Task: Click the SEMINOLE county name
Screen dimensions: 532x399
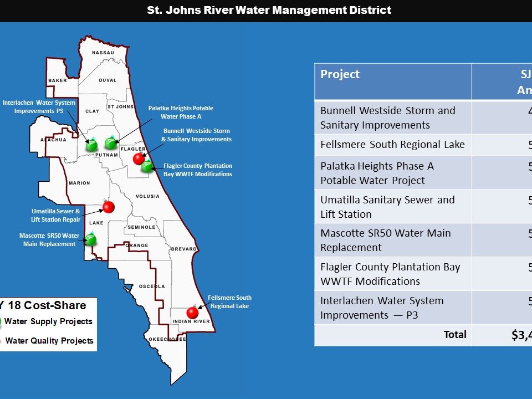Action: click(141, 227)
